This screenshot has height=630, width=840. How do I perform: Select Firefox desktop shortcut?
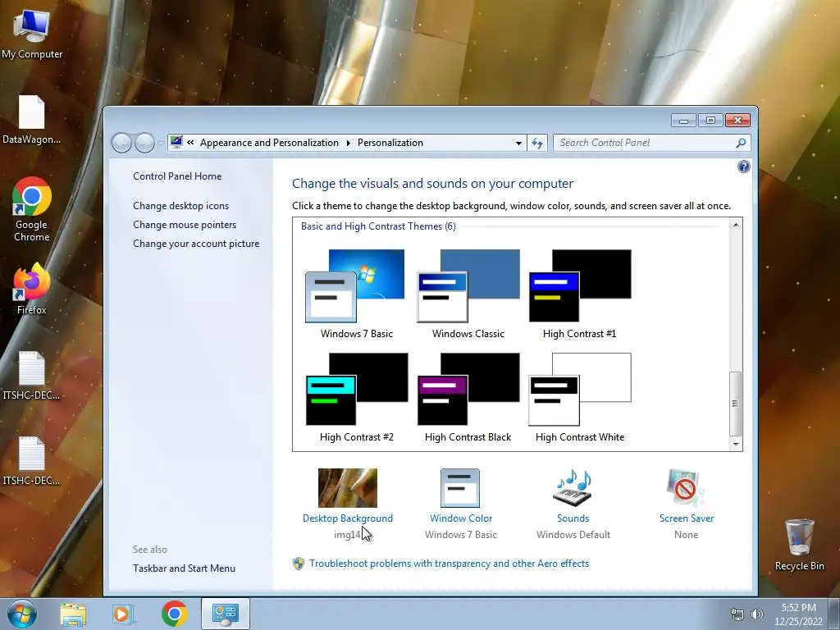point(32,289)
